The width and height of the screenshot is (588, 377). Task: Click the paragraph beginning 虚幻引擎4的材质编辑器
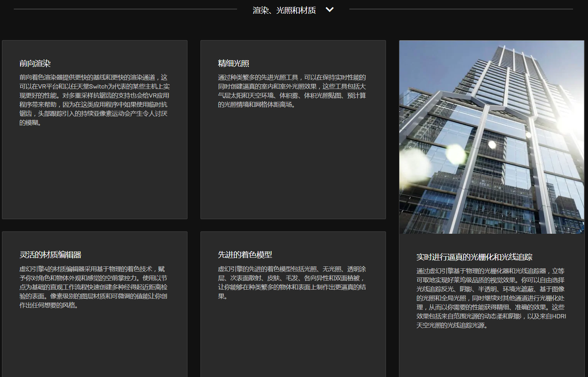93,287
